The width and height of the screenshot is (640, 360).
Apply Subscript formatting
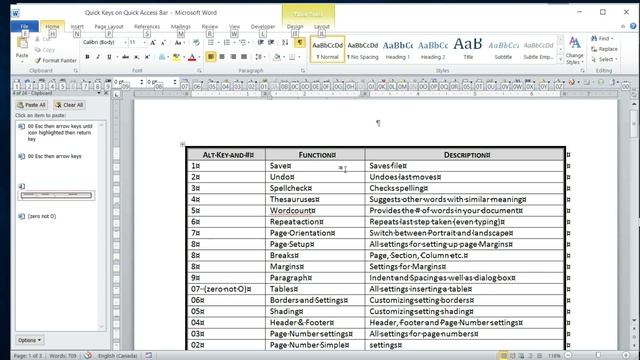click(x=137, y=57)
